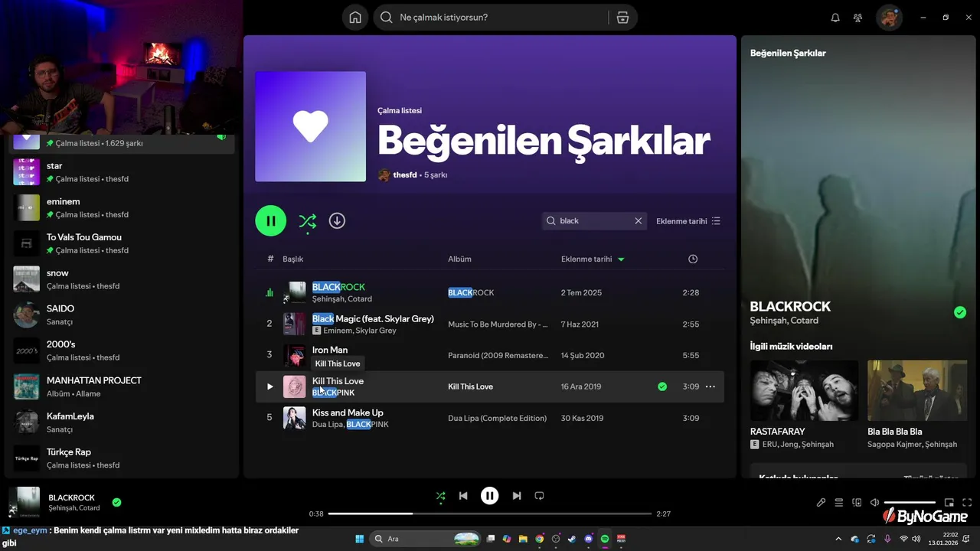The height and width of the screenshot is (551, 980).
Task: Go to Spotify Home via house icon
Action: pos(355,18)
